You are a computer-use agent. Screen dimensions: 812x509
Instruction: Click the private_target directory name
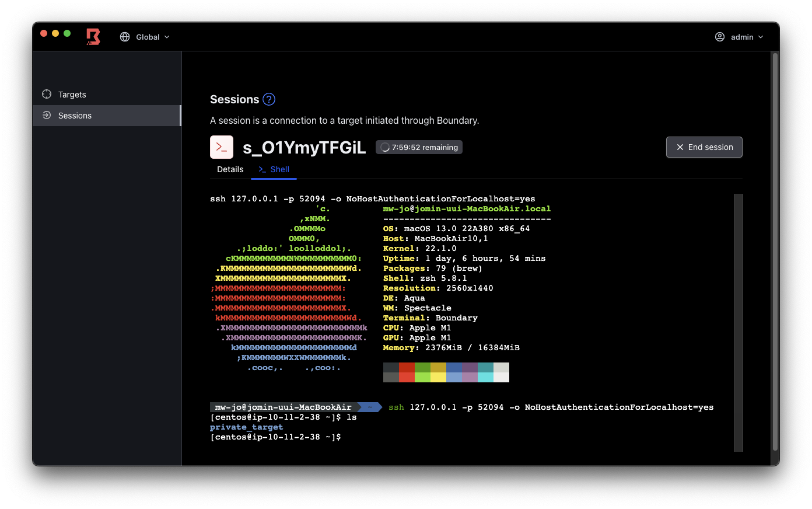[247, 427]
